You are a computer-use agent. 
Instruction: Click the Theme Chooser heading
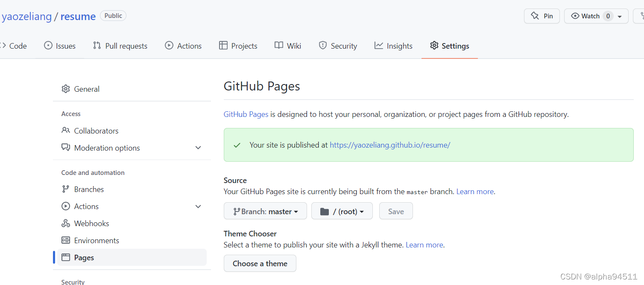click(250, 233)
